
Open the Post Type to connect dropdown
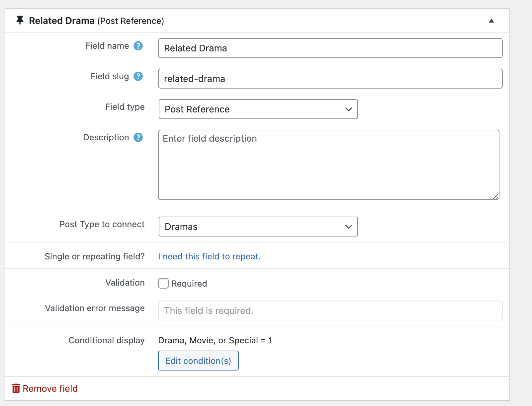click(x=258, y=227)
